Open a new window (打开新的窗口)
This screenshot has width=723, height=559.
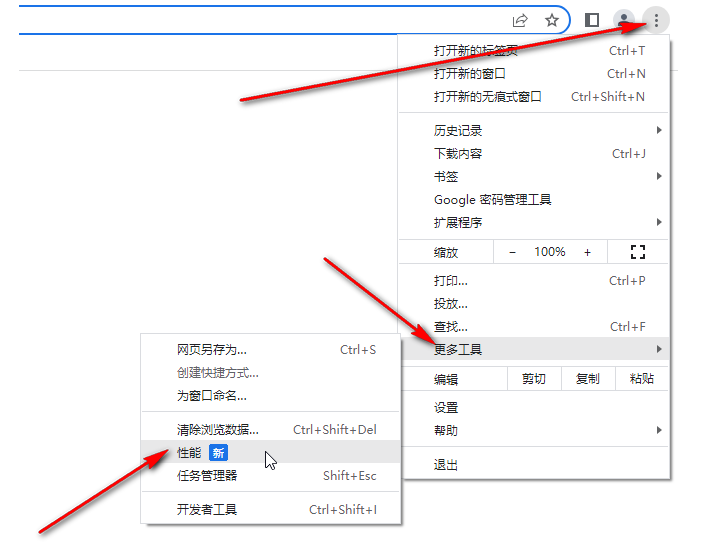click(534, 73)
